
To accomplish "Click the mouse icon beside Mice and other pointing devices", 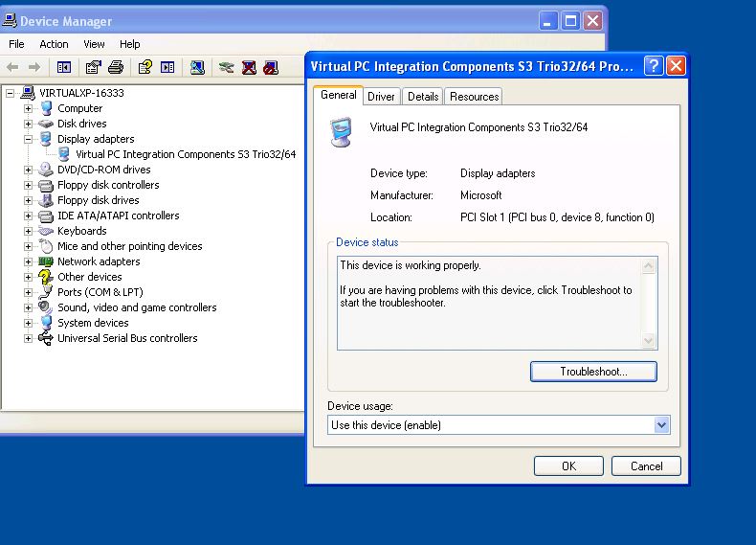I will pyautogui.click(x=46, y=246).
